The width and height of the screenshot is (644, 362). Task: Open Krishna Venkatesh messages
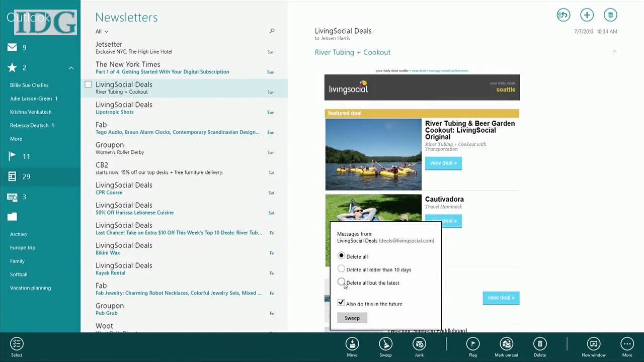tap(31, 112)
